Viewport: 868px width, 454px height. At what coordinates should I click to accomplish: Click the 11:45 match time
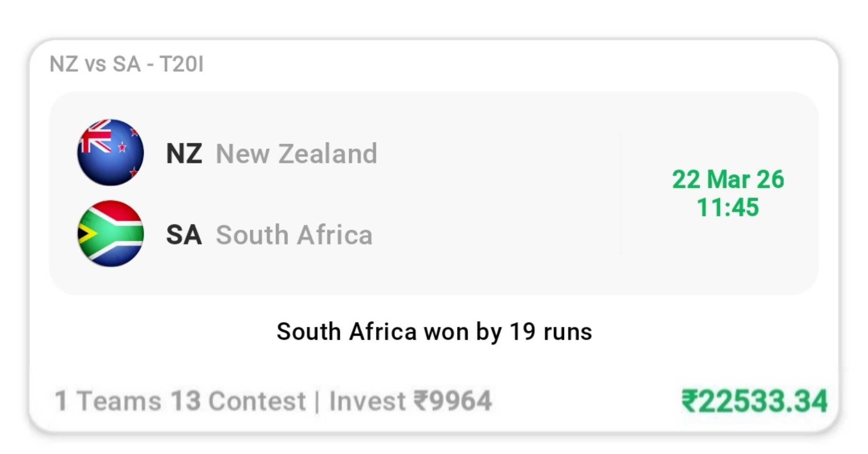pos(728,207)
